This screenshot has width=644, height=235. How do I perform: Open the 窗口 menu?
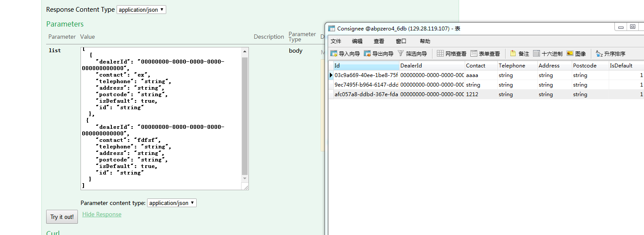pos(401,41)
